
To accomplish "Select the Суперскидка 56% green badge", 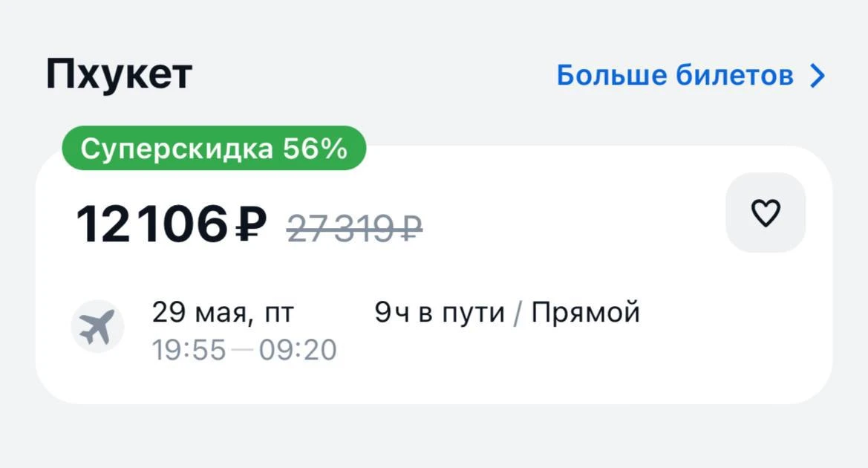I will pos(214,148).
